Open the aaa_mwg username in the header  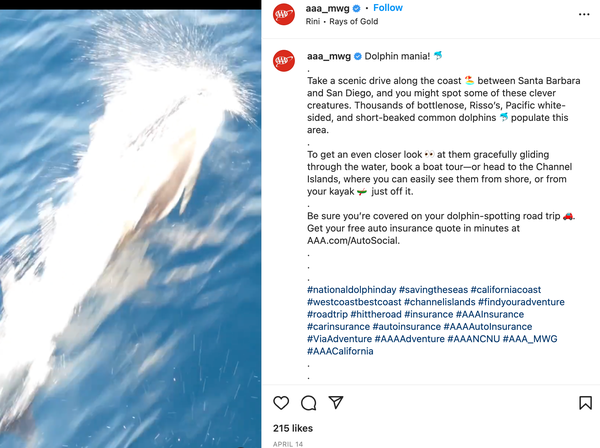click(x=328, y=8)
